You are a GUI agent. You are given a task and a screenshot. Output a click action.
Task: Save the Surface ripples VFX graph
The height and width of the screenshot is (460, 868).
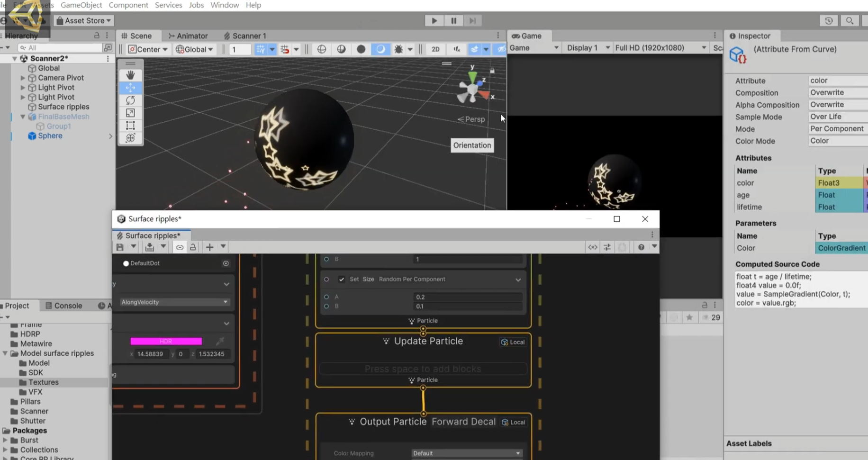tap(120, 247)
